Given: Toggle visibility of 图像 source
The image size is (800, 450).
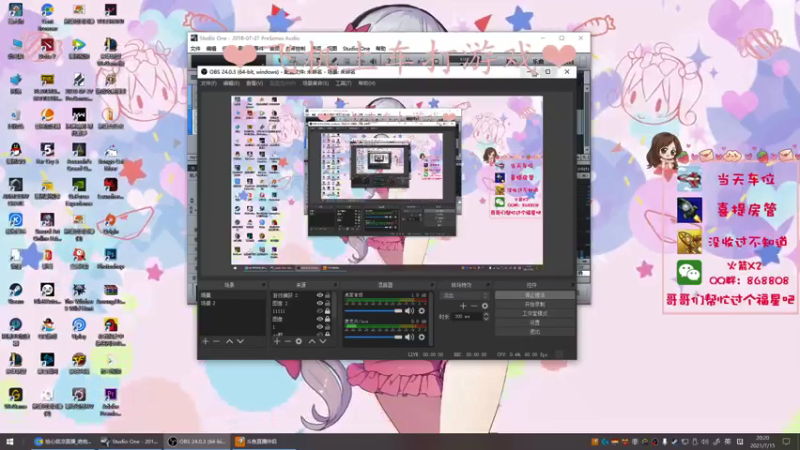Looking at the screenshot, I should (320, 319).
